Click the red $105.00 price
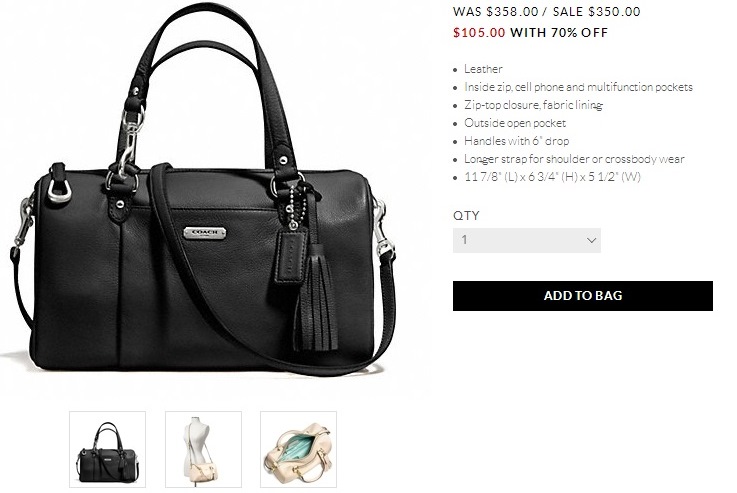 [479, 32]
